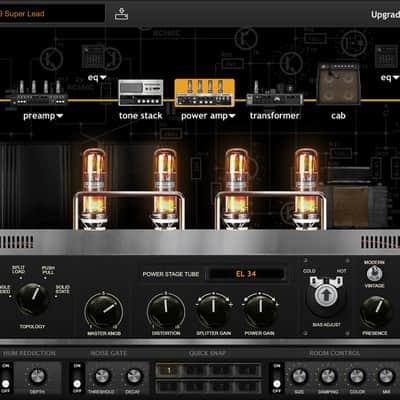Toggle the Room Control on/off switch
400x400 pixels.
277,378
